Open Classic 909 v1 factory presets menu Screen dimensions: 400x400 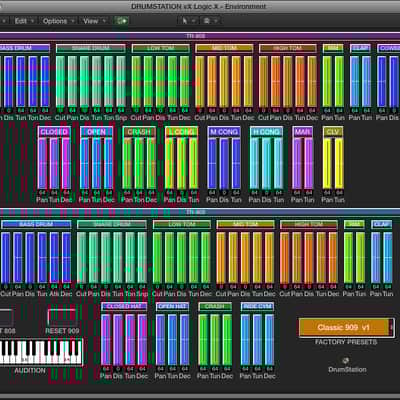point(347,327)
